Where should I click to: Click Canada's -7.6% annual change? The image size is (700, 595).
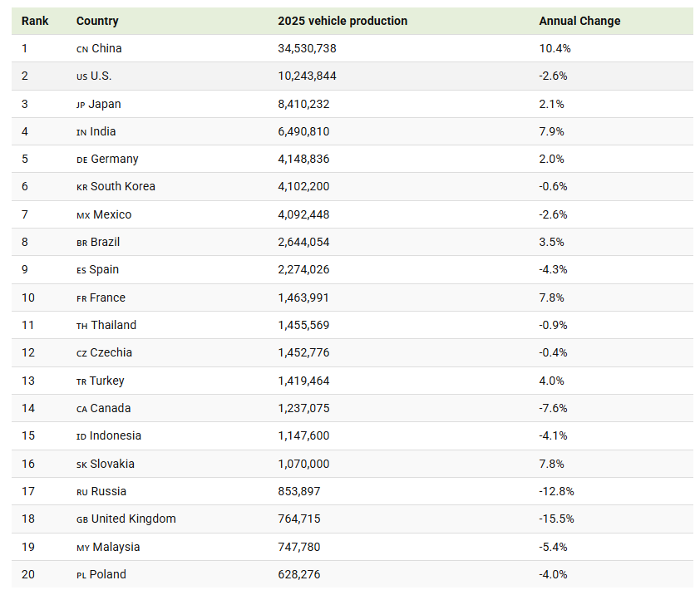tap(553, 408)
